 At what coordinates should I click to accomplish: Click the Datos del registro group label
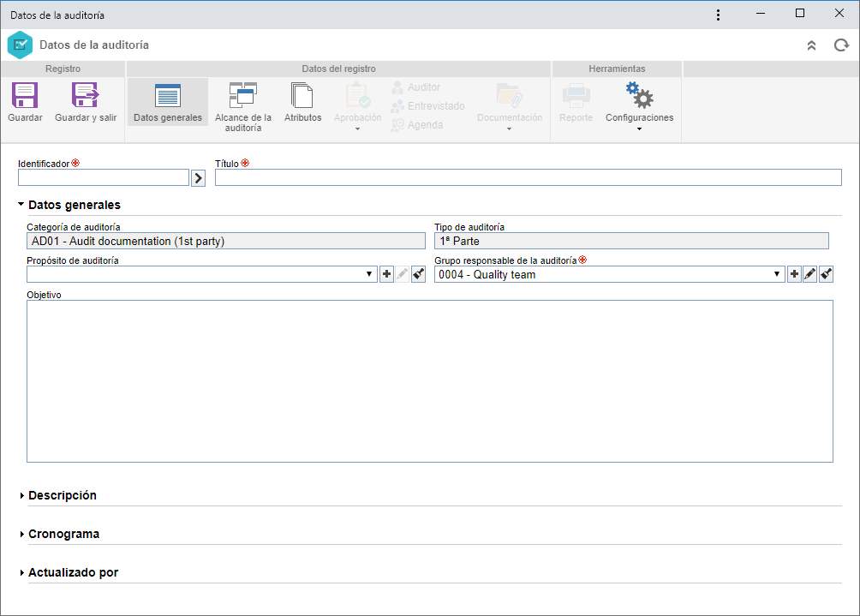338,69
